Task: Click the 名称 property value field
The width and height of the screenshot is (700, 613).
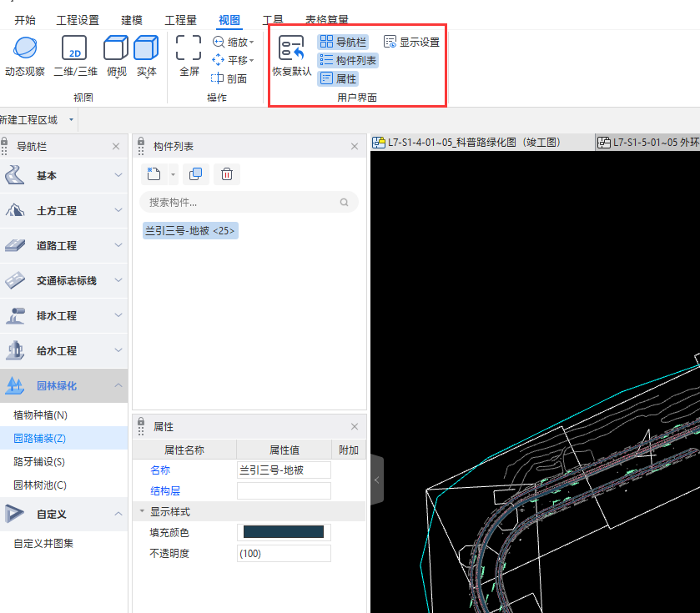Action: tap(284, 470)
